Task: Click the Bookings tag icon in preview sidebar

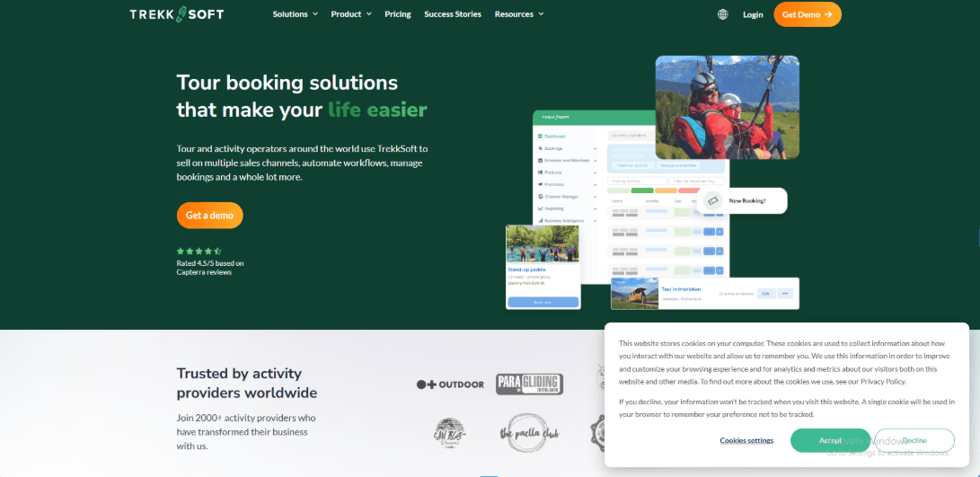Action: pyautogui.click(x=540, y=148)
